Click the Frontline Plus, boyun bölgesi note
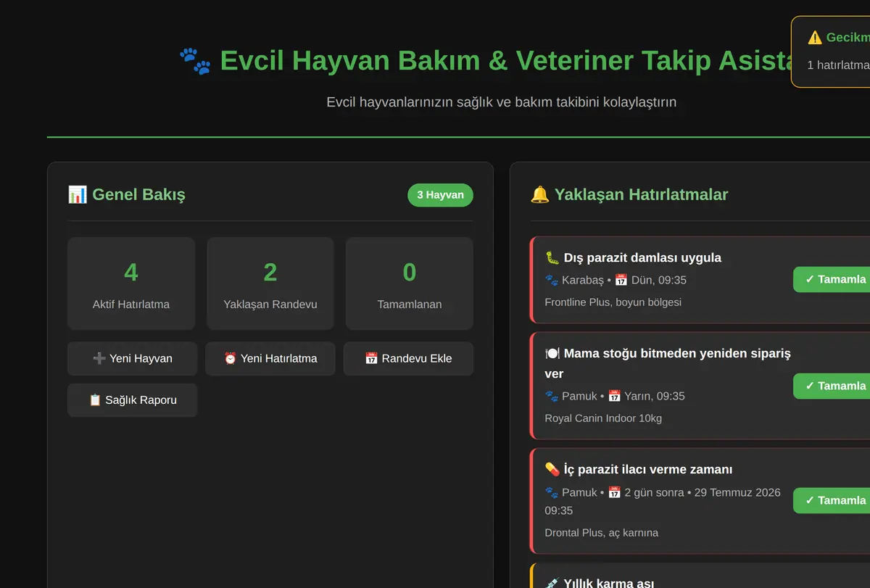870x588 pixels. pos(613,302)
